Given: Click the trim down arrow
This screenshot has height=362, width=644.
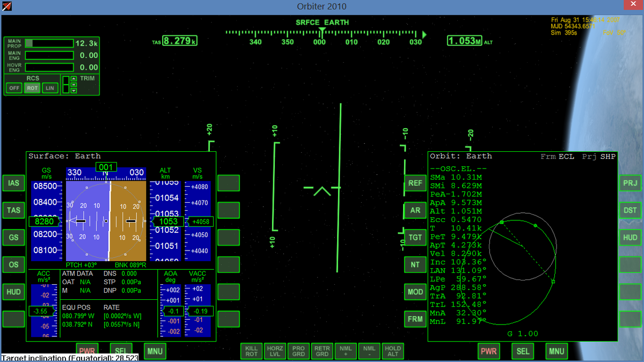Looking at the screenshot, I should [74, 91].
